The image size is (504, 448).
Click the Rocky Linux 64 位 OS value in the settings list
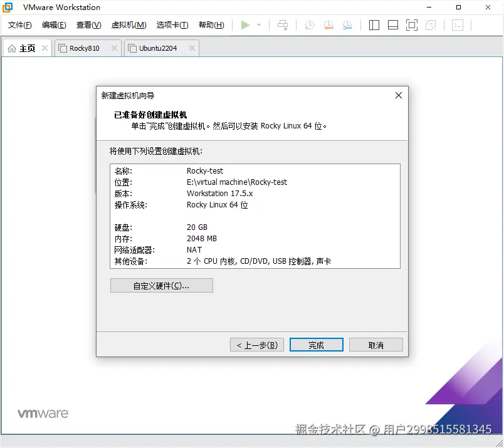tap(218, 205)
